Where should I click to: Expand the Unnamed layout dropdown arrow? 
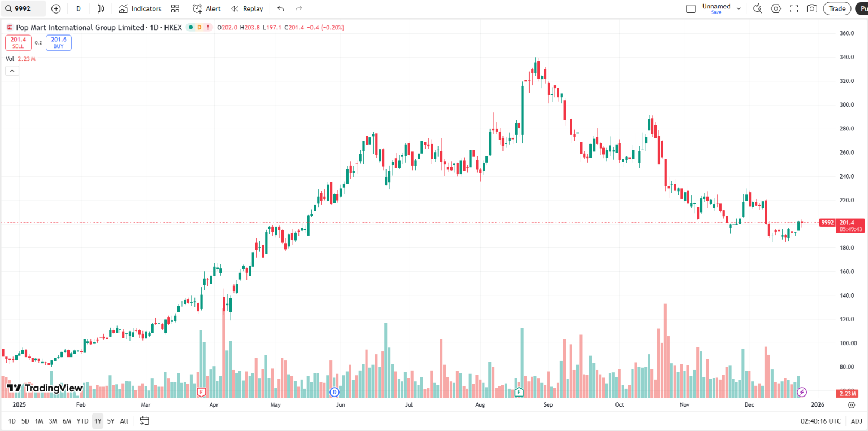coord(738,8)
